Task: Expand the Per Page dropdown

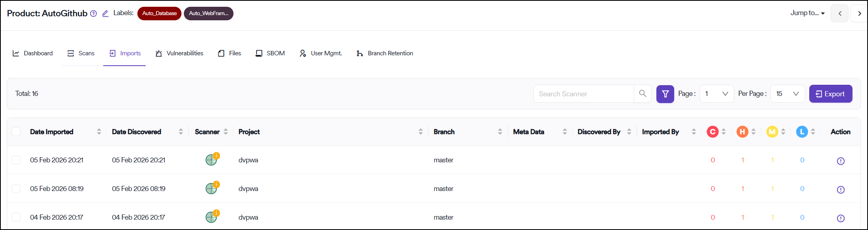Action: point(787,94)
